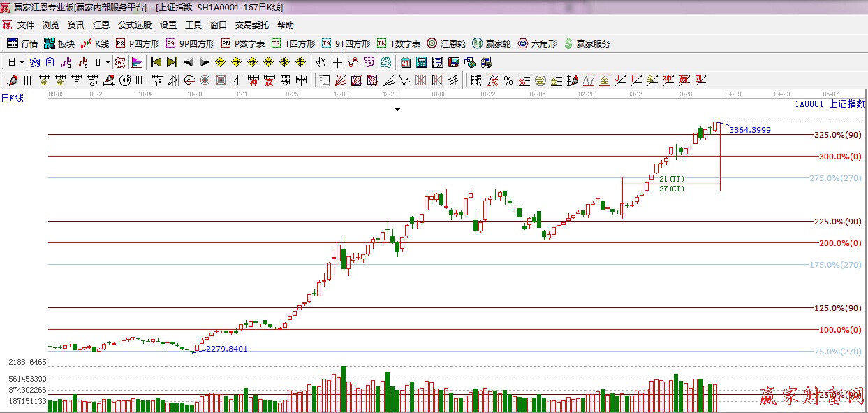
Task: Open the T数字表 number table
Action: point(398,43)
